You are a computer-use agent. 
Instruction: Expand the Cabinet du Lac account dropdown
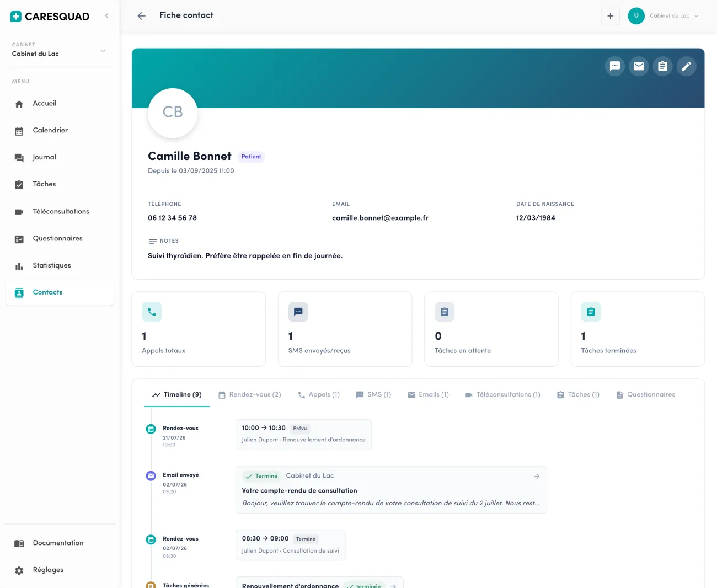(674, 16)
